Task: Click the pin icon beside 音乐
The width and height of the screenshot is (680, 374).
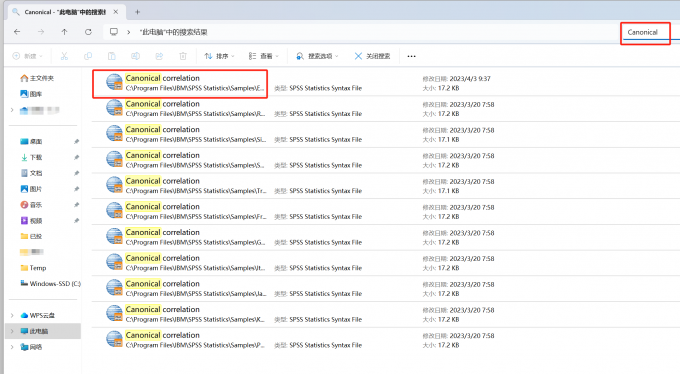Action: click(x=76, y=205)
